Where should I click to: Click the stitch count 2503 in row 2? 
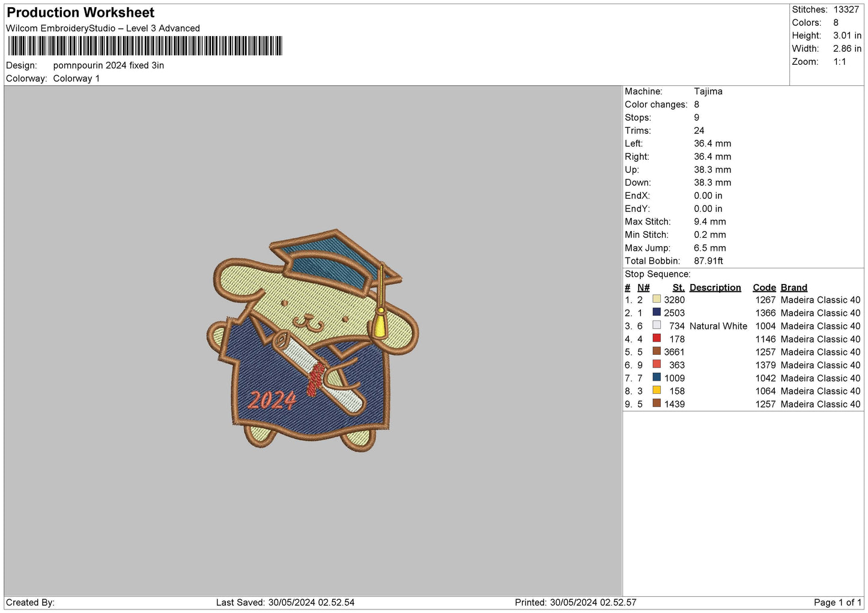pos(675,313)
